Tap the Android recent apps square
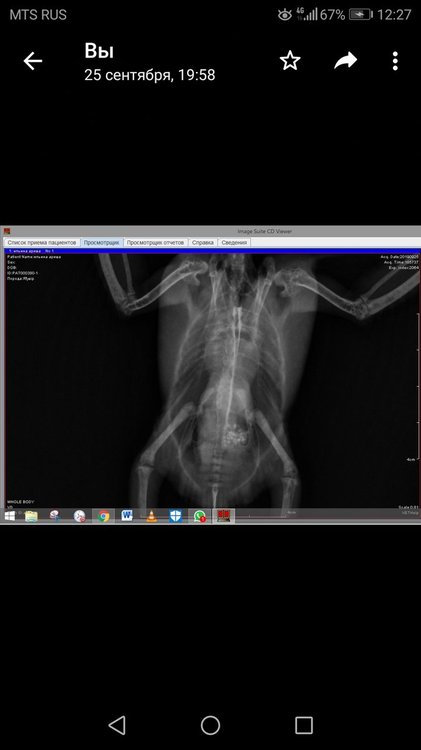Screen dimensions: 421x750 [x=304, y=725]
